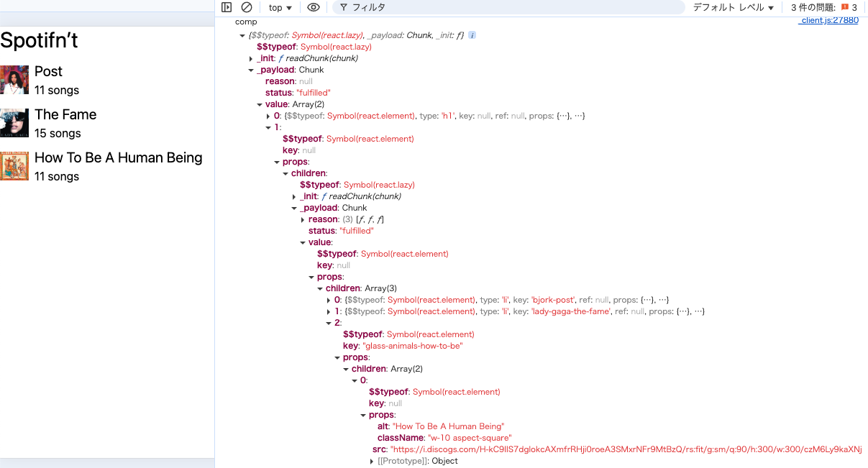Open the デフォルト レベル log level dropdown
868x468 pixels.
click(734, 7)
